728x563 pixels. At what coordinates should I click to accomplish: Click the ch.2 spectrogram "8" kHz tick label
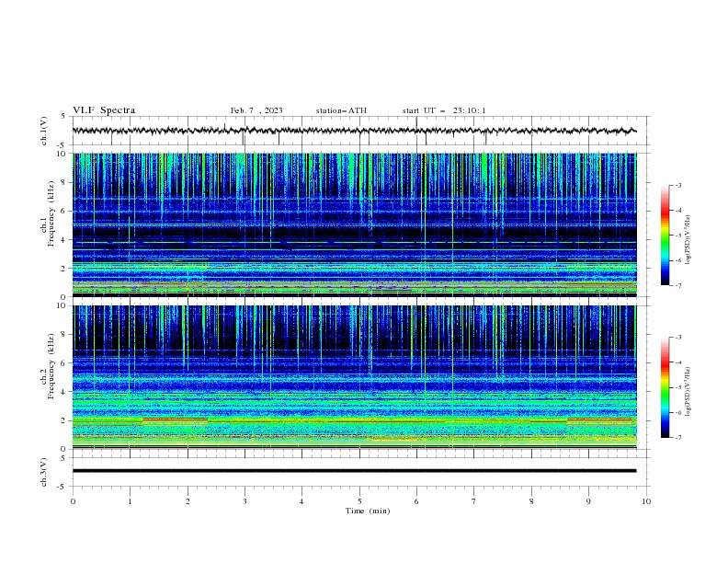(x=63, y=335)
